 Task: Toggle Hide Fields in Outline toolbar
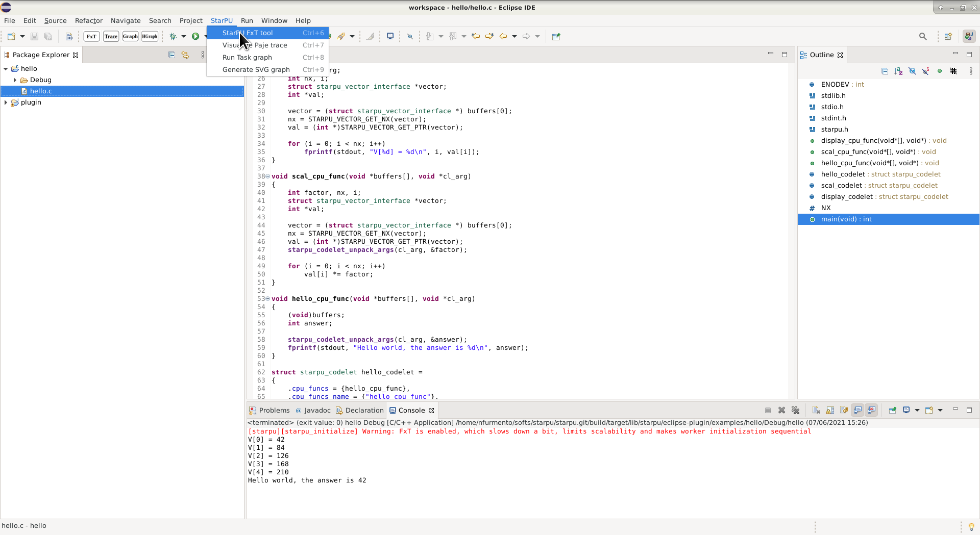pos(912,71)
